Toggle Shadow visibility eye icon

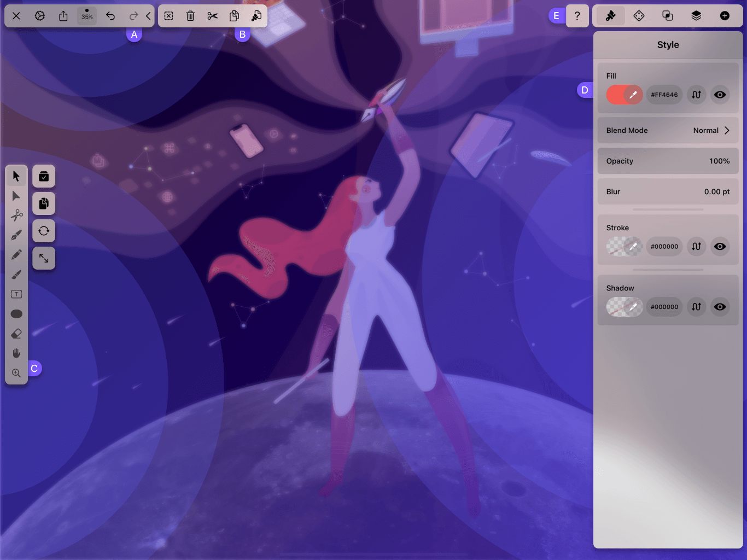(720, 307)
